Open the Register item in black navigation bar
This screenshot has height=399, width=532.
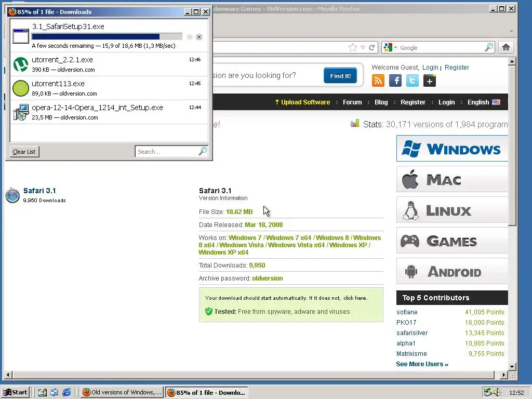pos(413,102)
